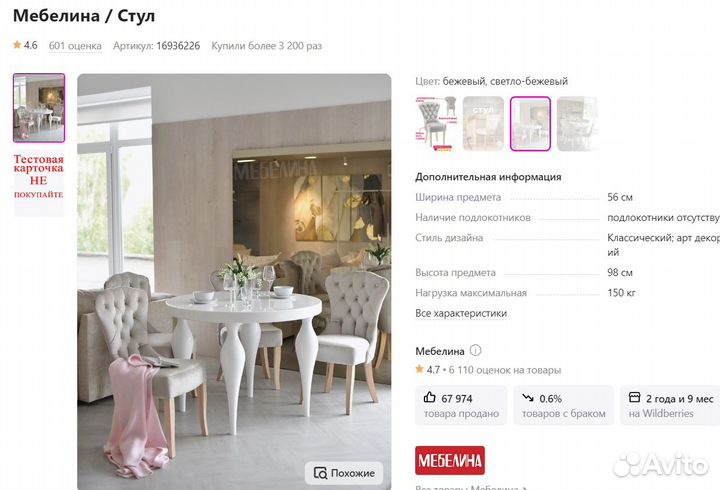This screenshot has width=720, height=490.
Task: Select the second color variant labeled стул
Action: click(483, 124)
